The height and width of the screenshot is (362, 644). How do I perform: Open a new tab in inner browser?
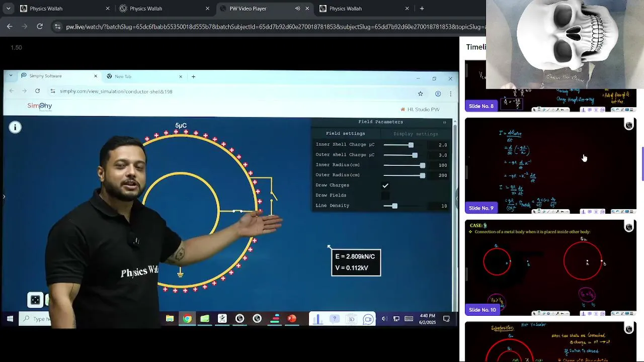pos(193,76)
